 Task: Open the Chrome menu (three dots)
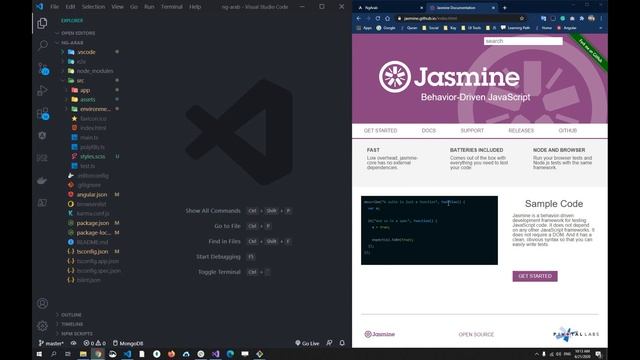pyautogui.click(x=601, y=18)
